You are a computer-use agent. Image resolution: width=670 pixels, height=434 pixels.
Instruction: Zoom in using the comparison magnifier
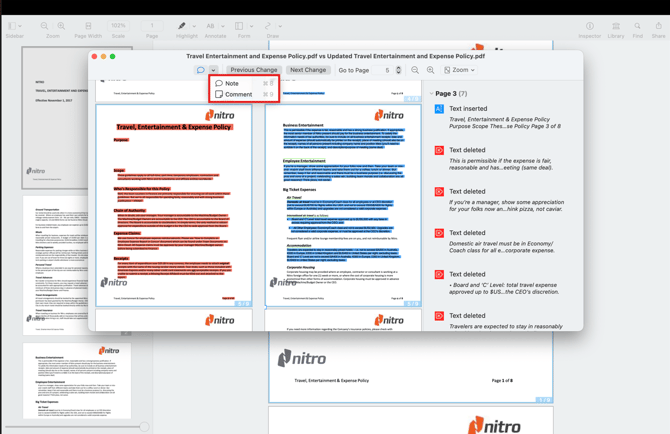(x=431, y=70)
